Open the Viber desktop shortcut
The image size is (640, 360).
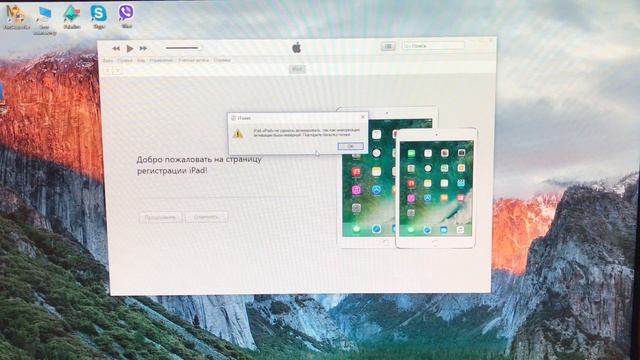pyautogui.click(x=126, y=16)
